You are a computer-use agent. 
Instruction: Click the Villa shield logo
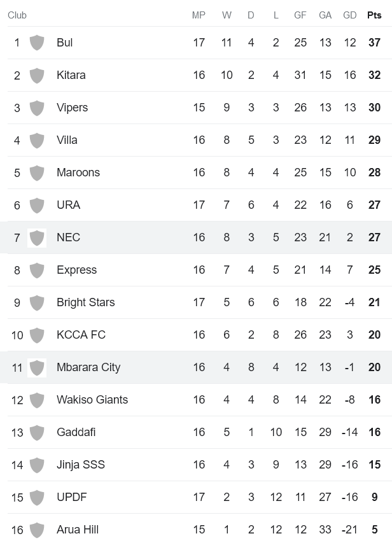point(37,140)
